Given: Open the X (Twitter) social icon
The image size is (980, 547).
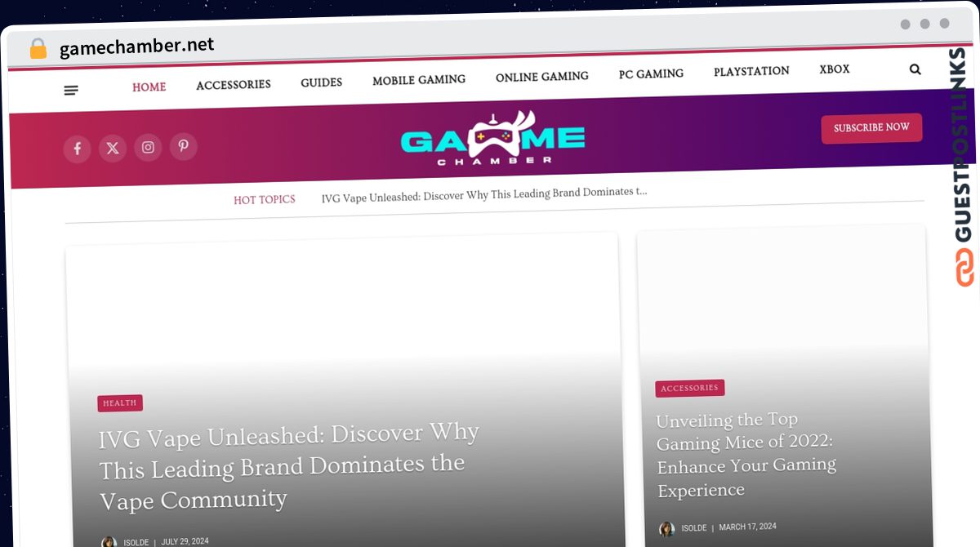Looking at the screenshot, I should pyautogui.click(x=113, y=148).
